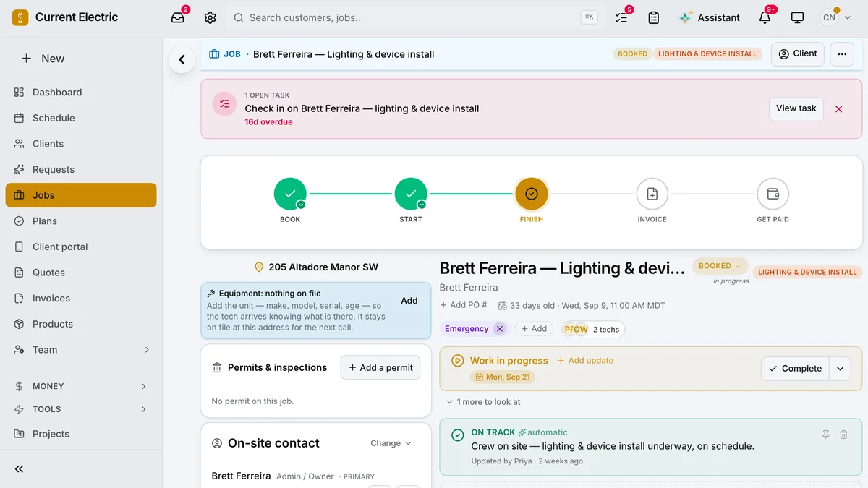Image resolution: width=868 pixels, height=488 pixels.
Task: Click the START step circle
Action: point(411,194)
